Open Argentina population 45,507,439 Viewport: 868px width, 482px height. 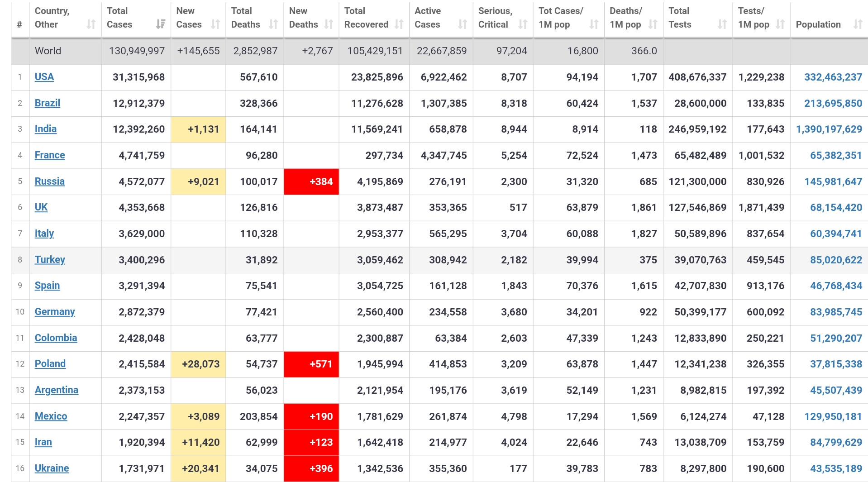point(836,391)
